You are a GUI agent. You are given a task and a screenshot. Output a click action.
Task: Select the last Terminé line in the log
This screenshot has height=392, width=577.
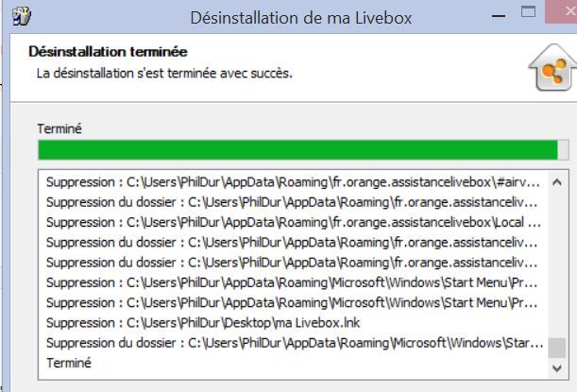(x=69, y=362)
